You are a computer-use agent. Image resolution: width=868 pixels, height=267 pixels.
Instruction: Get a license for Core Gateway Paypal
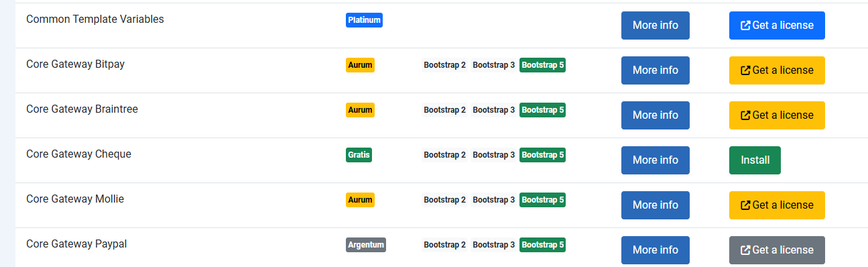[777, 250]
